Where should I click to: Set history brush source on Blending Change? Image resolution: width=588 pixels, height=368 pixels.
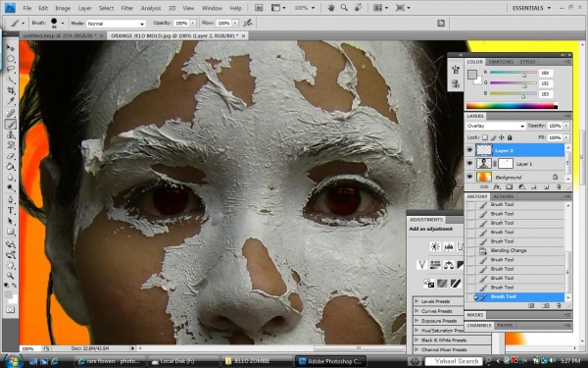pos(470,250)
